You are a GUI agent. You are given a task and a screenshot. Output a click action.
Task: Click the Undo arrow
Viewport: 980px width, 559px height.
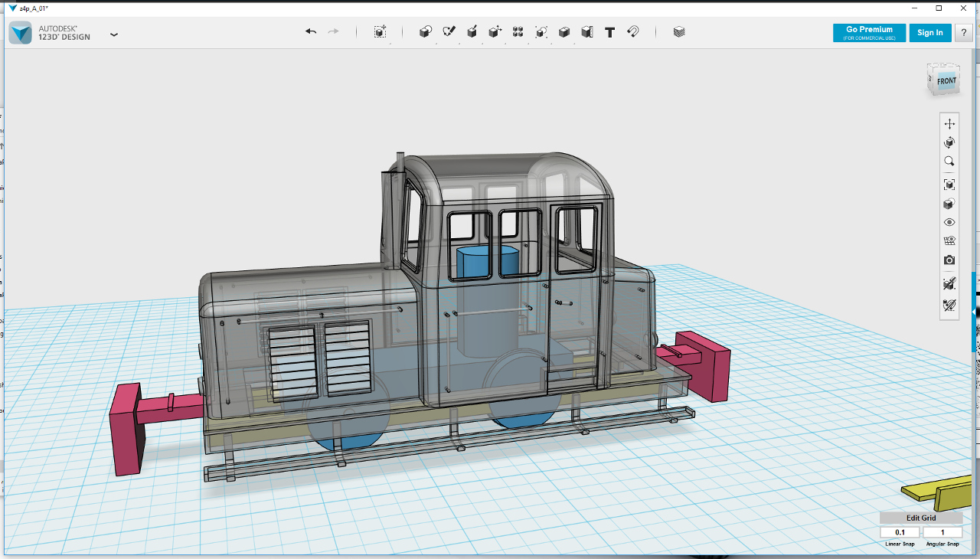coord(311,31)
